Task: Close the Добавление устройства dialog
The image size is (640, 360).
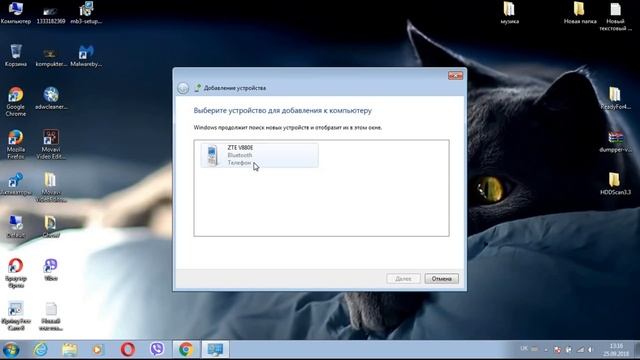Action: click(455, 76)
